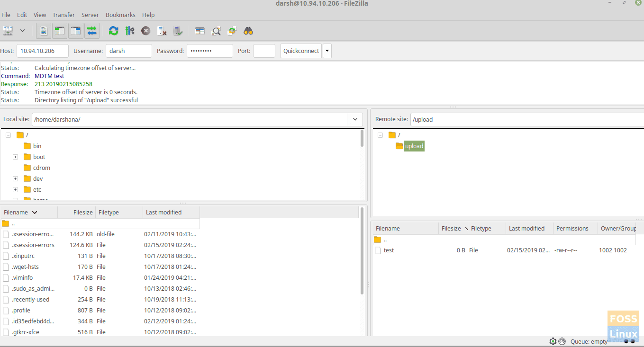Toggle directory comparison icon
The height and width of the screenshot is (347, 644).
coord(216,31)
